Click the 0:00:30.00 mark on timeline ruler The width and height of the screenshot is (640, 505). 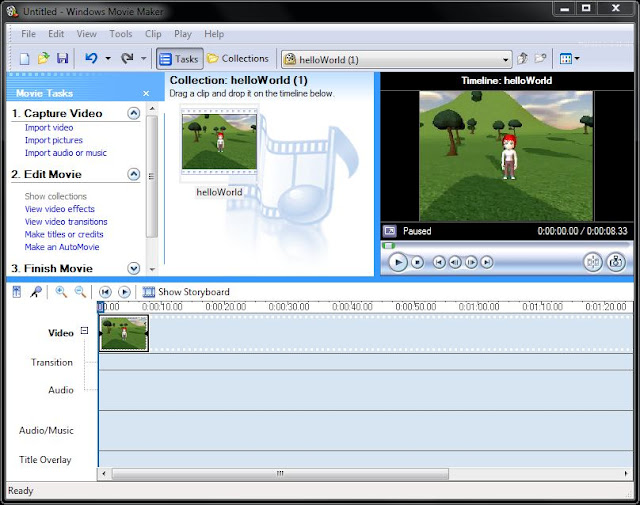289,307
